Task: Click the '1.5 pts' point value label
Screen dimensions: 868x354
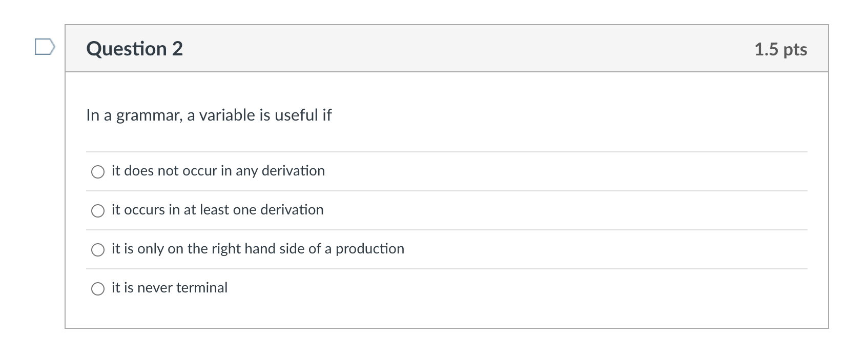Action: tap(781, 49)
